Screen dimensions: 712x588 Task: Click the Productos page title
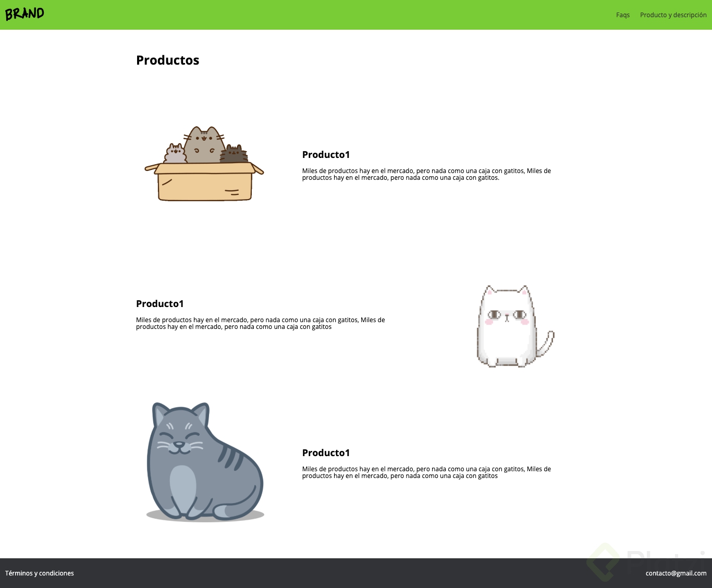(x=167, y=60)
